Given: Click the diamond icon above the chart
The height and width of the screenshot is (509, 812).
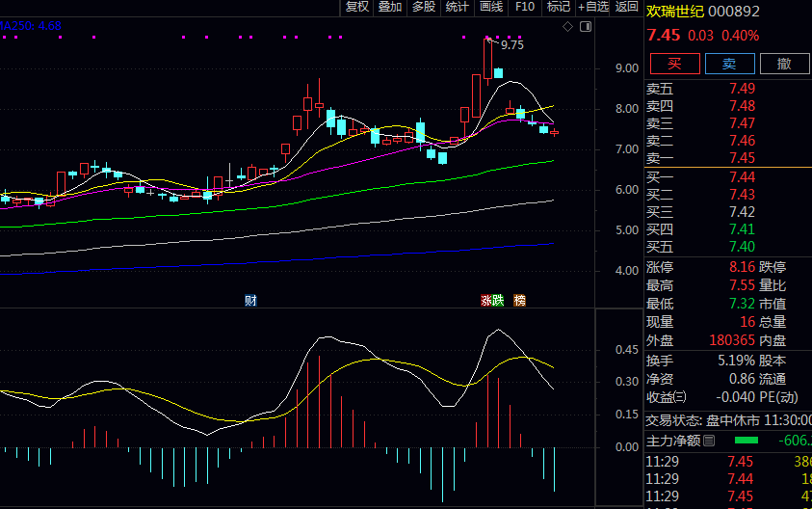Looking at the screenshot, I should pos(566,26).
